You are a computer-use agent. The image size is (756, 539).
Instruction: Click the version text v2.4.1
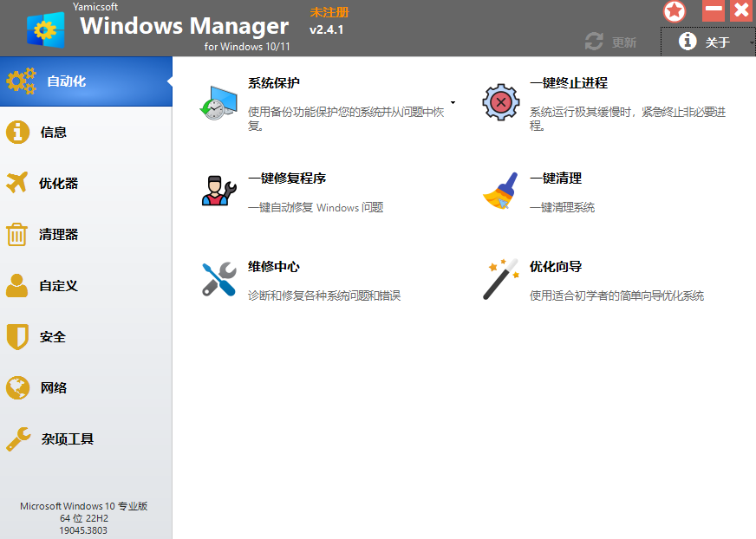tap(326, 29)
